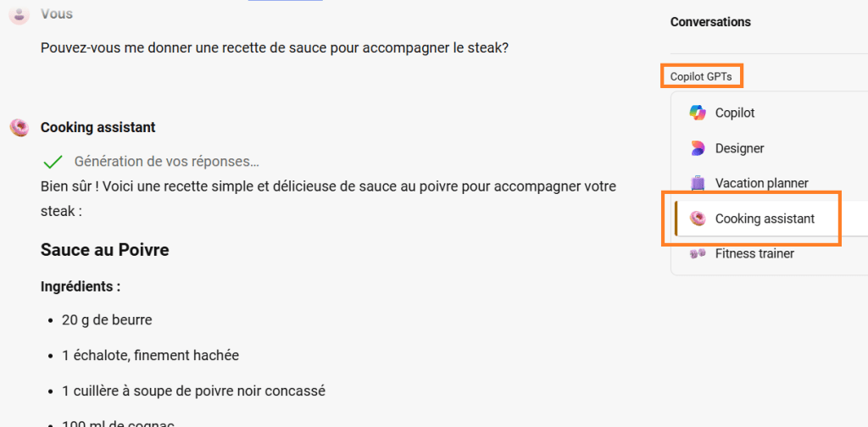Switch to the Designer GPT by its name

[x=739, y=148]
